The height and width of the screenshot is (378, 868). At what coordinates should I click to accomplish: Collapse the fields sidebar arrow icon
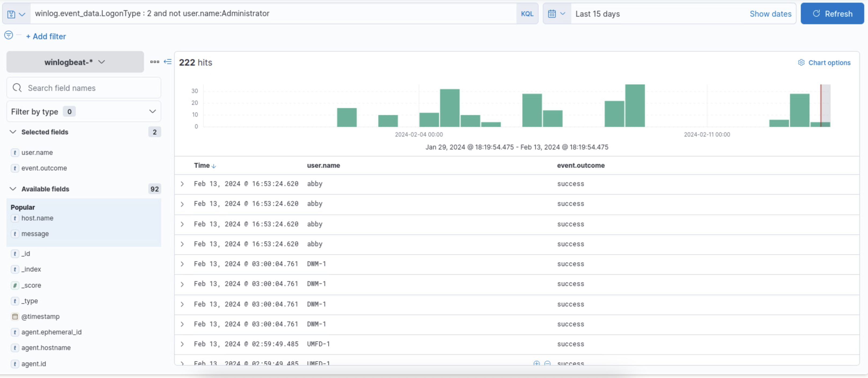(x=167, y=62)
